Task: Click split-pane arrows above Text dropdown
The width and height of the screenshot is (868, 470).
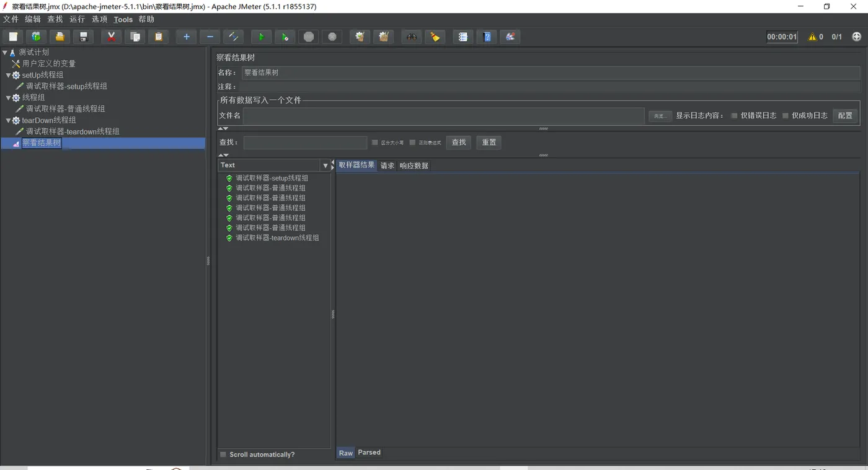Action: point(223,155)
